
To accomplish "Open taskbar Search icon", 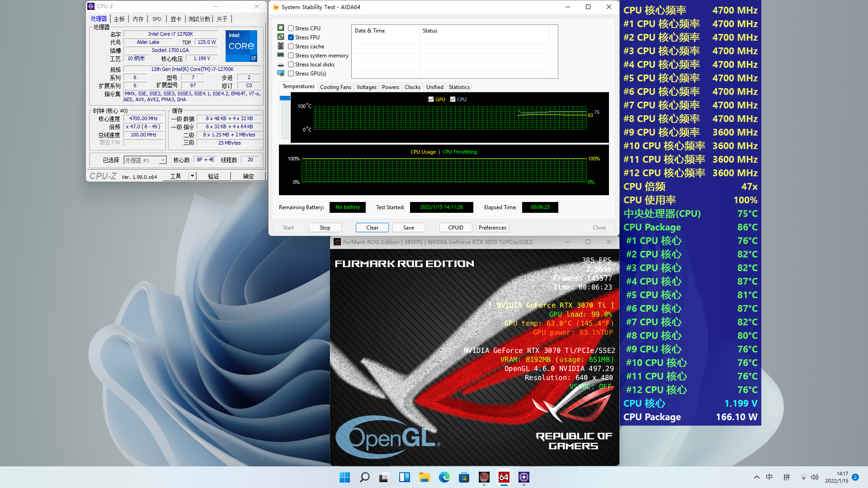I will pos(364,477).
